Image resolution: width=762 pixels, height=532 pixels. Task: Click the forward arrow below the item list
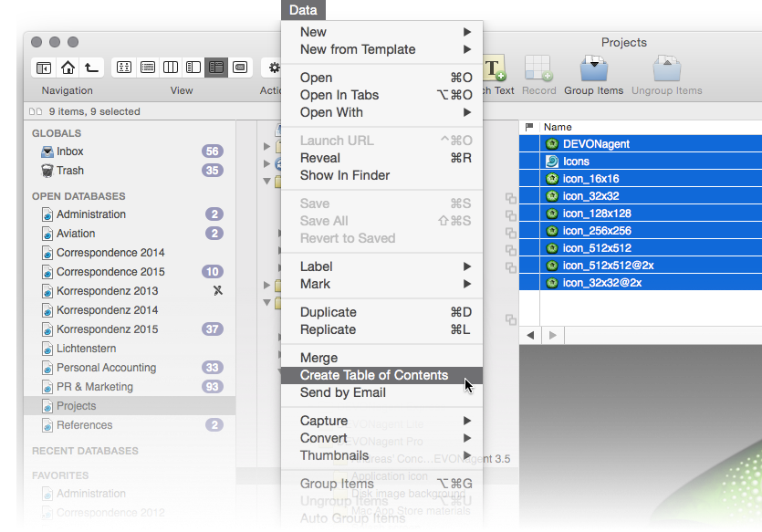click(x=552, y=335)
